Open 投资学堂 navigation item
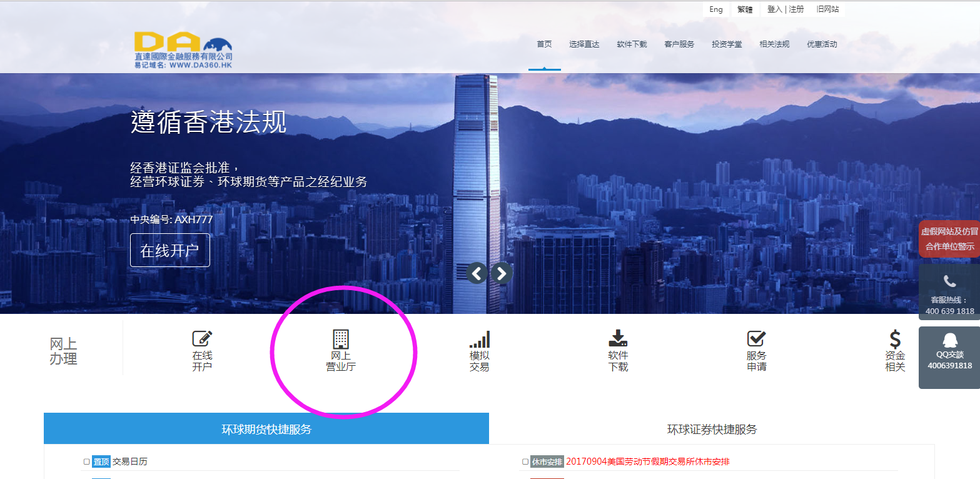This screenshot has height=479, width=980. (x=727, y=44)
